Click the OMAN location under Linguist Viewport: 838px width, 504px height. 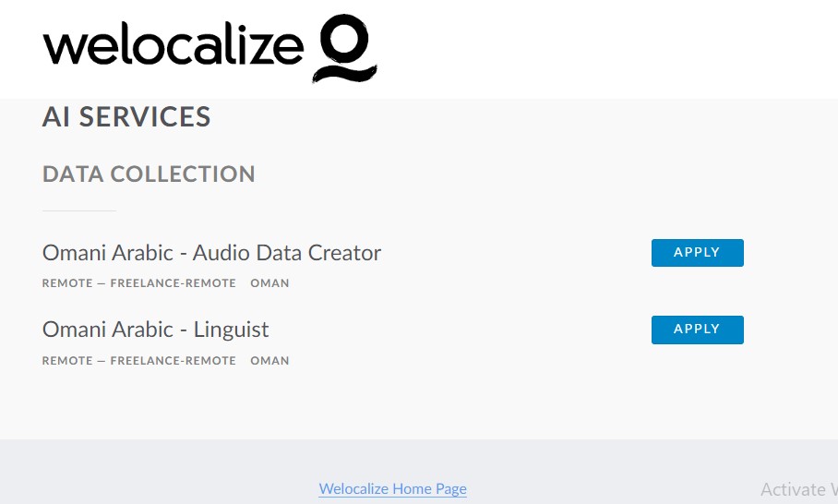tap(269, 361)
